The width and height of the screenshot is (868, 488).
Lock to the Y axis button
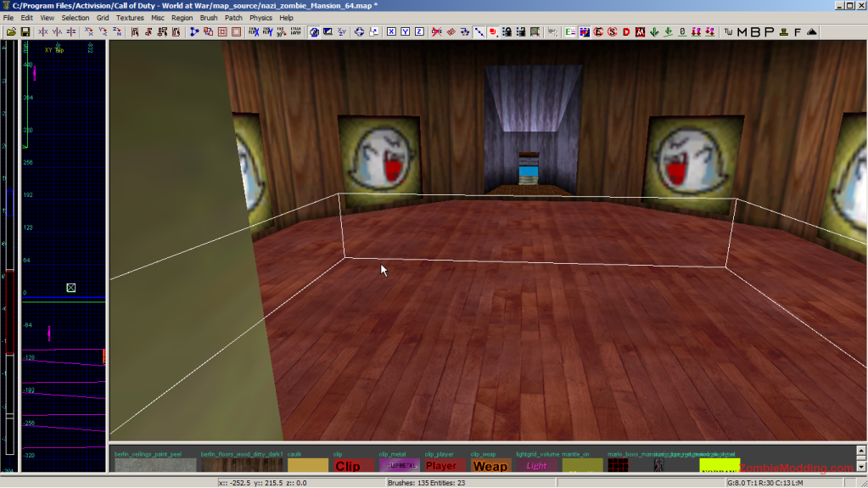coord(406,32)
